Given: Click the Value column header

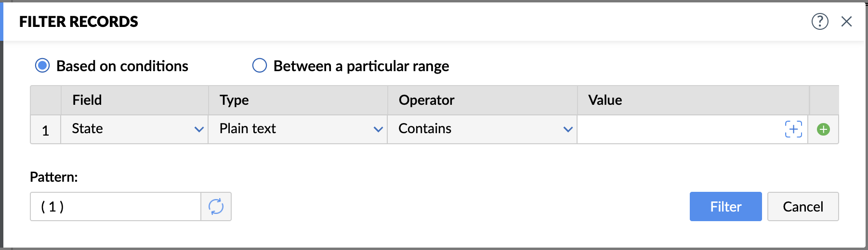Looking at the screenshot, I should [605, 100].
